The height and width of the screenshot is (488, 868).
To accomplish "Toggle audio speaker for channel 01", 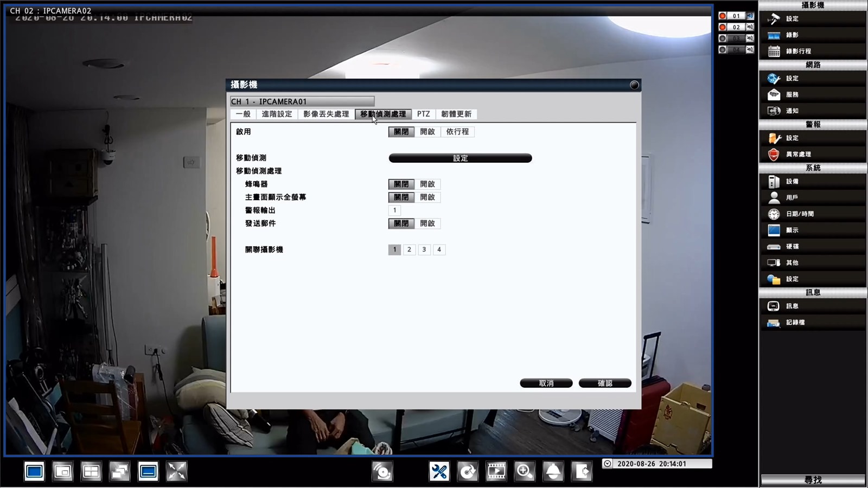I will 750,16.
